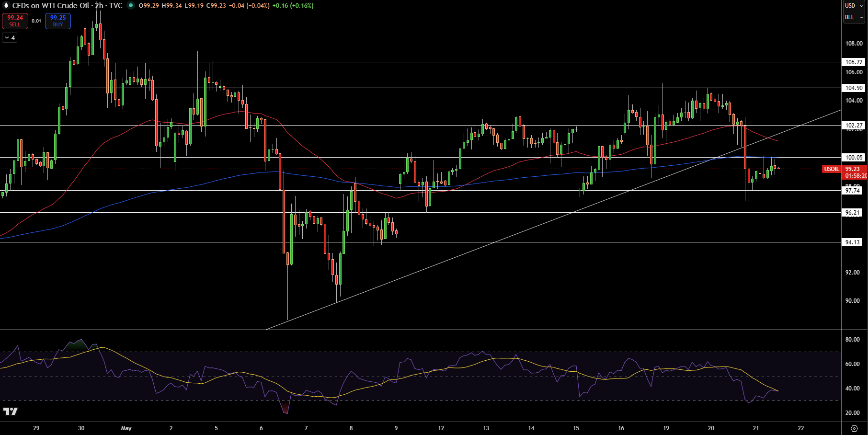The height and width of the screenshot is (435, 868).
Task: Click the 99.23 last price label
Action: click(852, 169)
